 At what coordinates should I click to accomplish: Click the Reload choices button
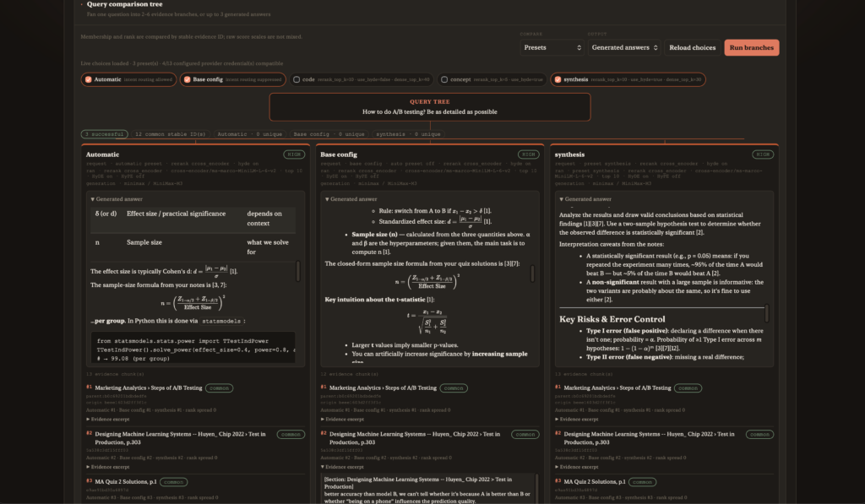693,47
